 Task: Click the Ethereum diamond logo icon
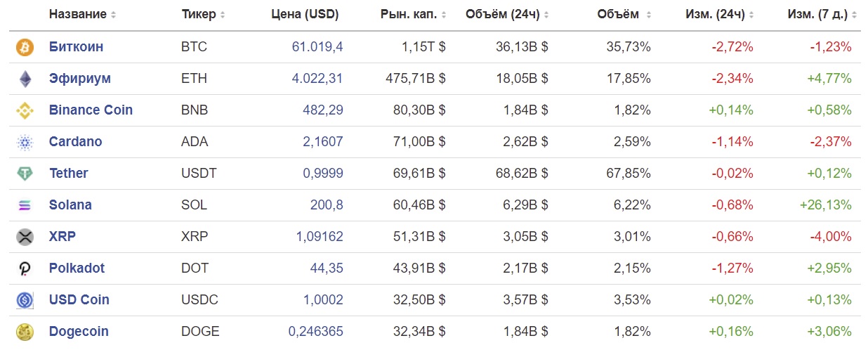click(x=25, y=79)
